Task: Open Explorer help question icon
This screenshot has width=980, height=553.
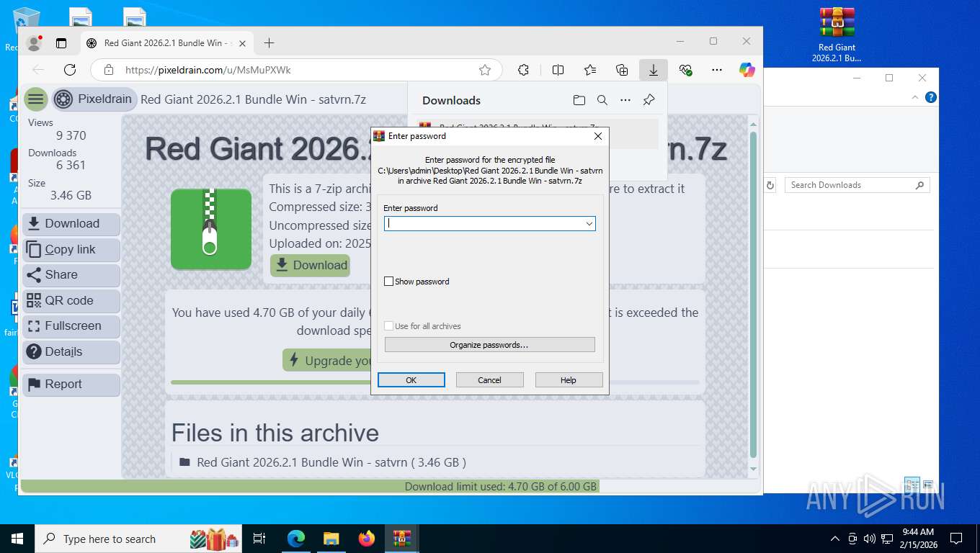Action: pos(931,97)
